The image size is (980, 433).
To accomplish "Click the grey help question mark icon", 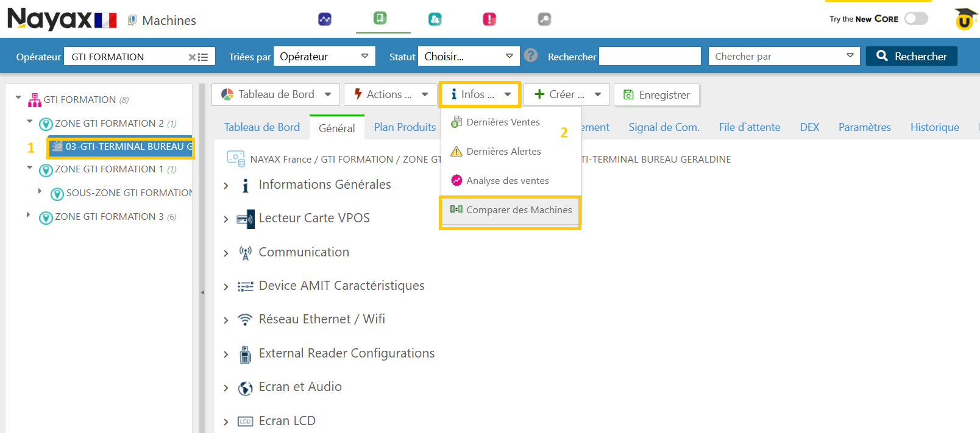I will pos(531,55).
